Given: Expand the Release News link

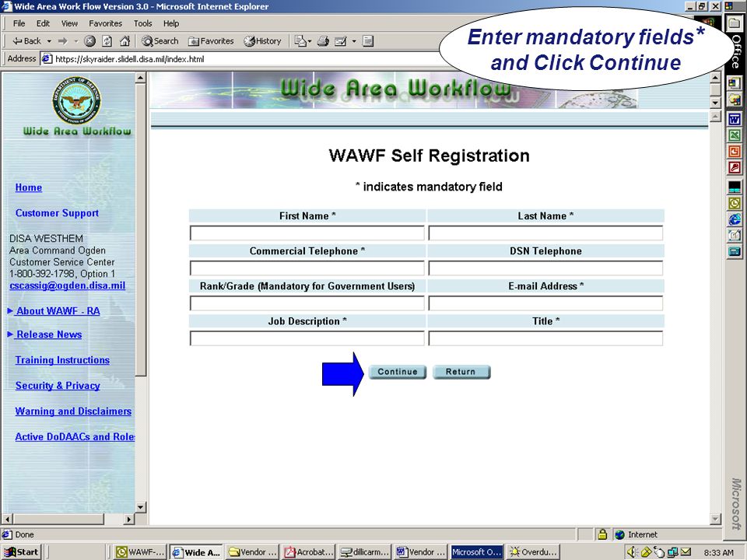Looking at the screenshot, I should tap(49, 334).
